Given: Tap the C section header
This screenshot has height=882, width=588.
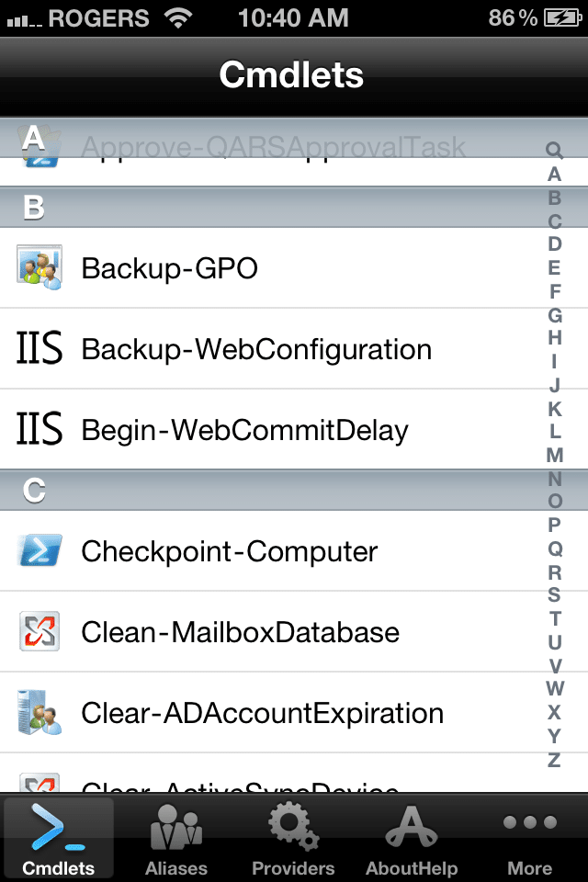Looking at the screenshot, I should pyautogui.click(x=276, y=491).
